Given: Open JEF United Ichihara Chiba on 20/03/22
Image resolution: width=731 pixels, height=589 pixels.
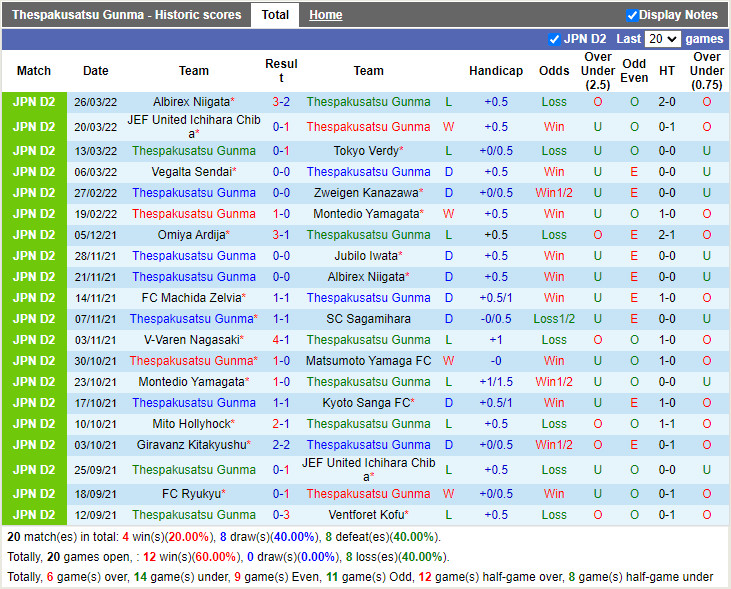Looking at the screenshot, I should click(193, 127).
